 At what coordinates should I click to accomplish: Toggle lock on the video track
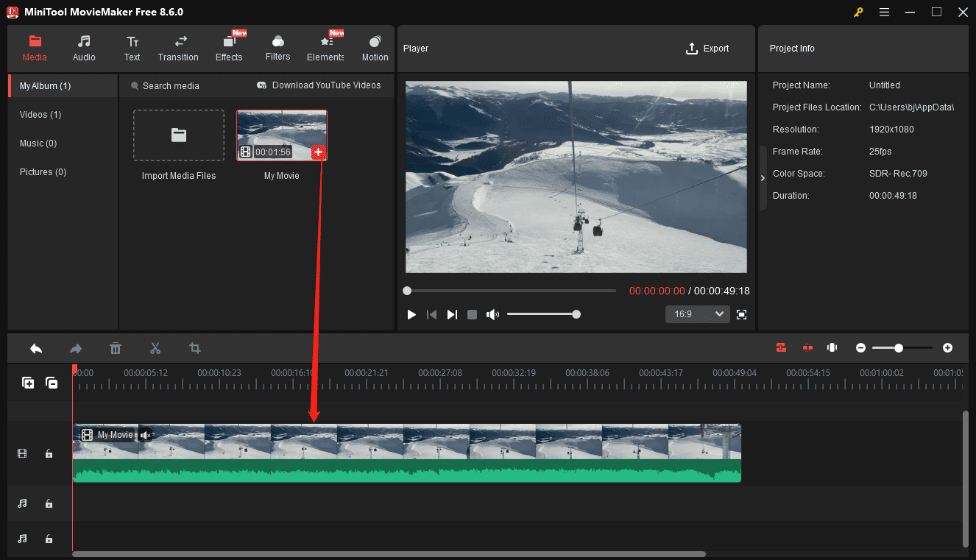(49, 454)
